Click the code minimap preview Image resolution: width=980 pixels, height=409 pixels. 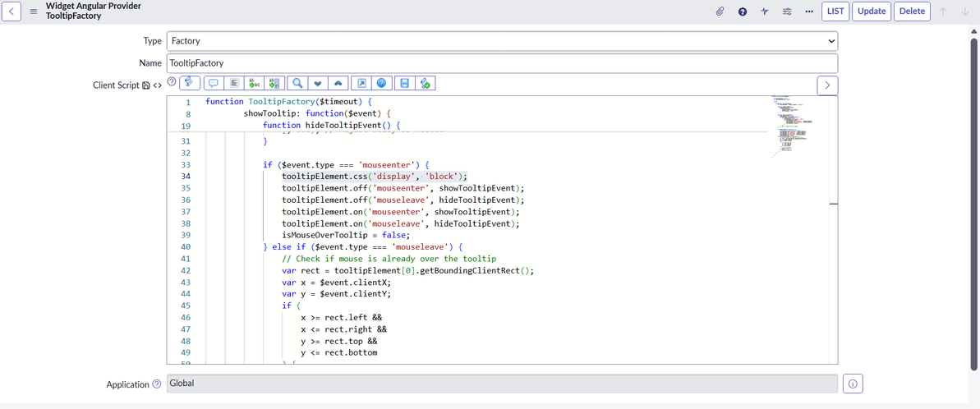click(793, 126)
